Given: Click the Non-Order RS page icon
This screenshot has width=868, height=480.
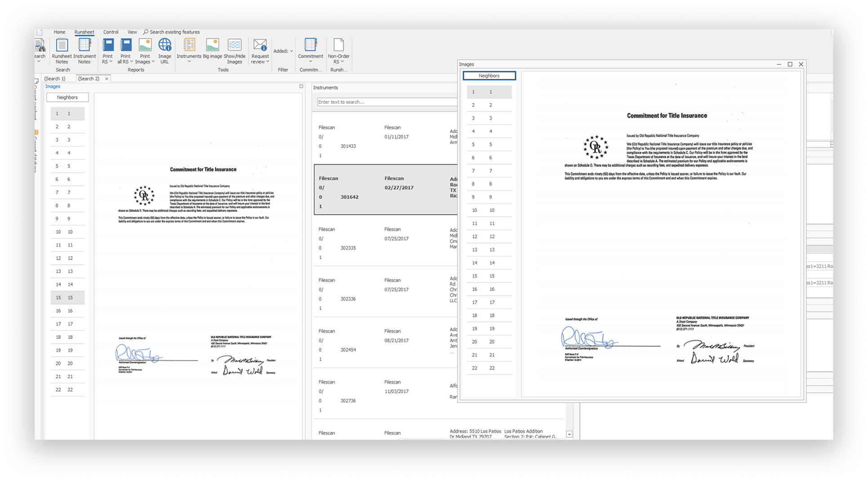Looking at the screenshot, I should click(x=338, y=45).
